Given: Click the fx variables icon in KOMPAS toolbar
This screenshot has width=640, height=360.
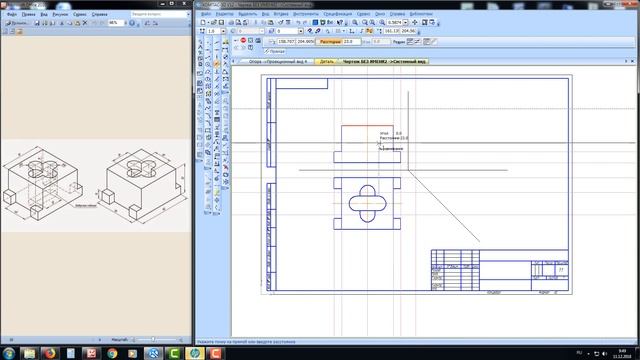Looking at the screenshot, I should pos(330,22).
